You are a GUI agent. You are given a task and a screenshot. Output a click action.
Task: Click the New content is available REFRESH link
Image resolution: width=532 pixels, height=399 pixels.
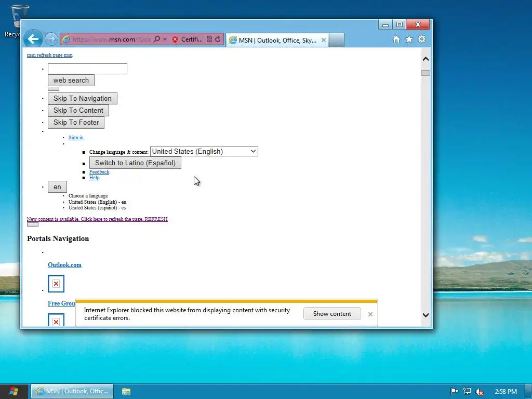coord(97,219)
